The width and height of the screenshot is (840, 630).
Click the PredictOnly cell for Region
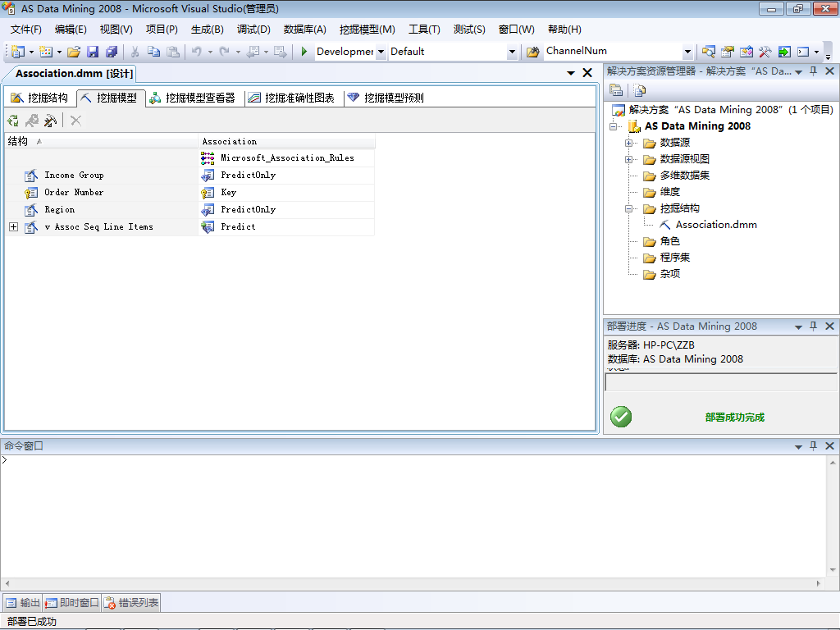point(286,209)
